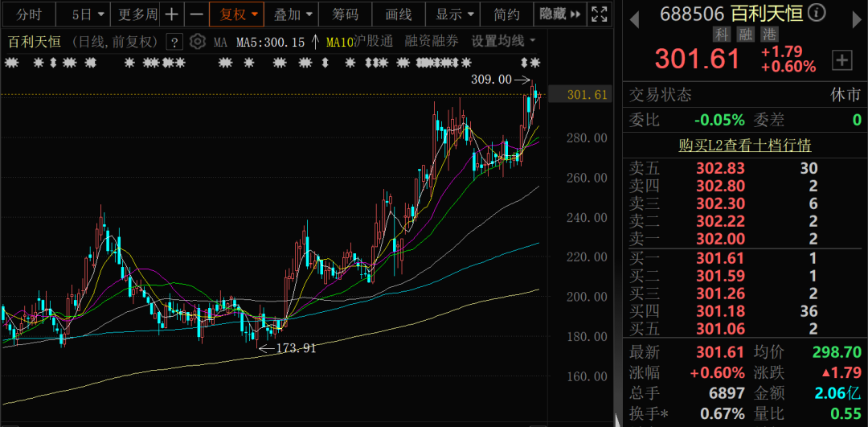Click the 购买L2查看十档行情 link
The width and height of the screenshot is (868, 427).
[744, 146]
